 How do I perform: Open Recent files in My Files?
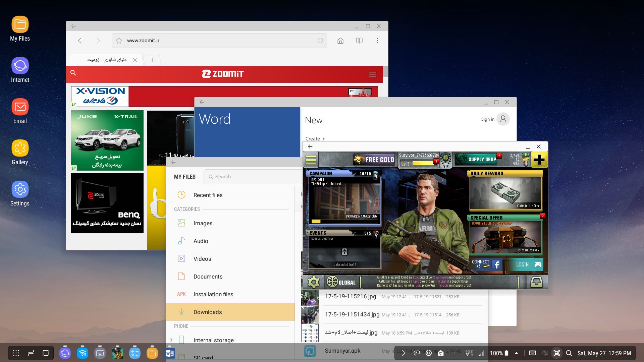[230, 195]
